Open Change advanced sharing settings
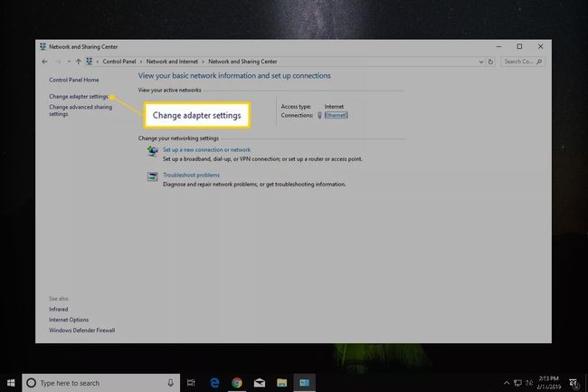This screenshot has width=588, height=392. tap(81, 110)
